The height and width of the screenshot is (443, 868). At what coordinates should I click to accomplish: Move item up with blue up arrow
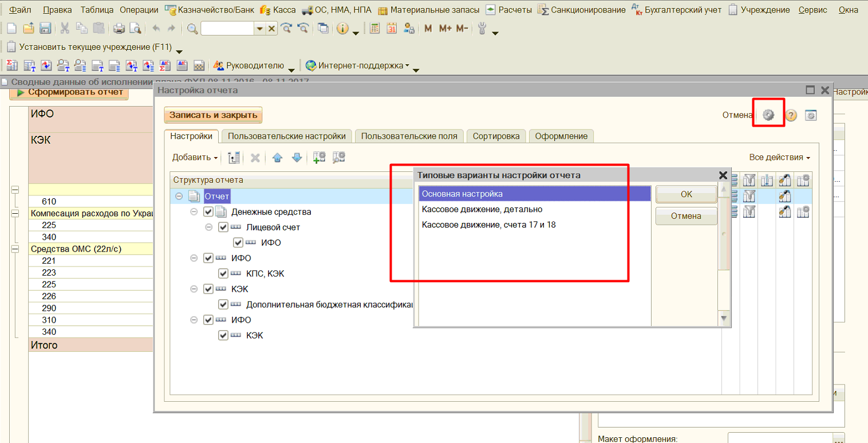point(277,158)
